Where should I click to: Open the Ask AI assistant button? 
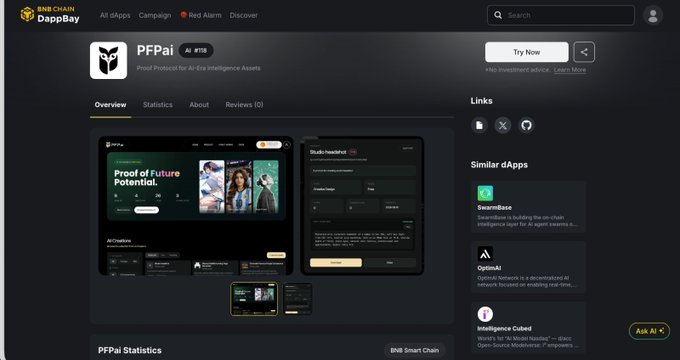[649, 331]
